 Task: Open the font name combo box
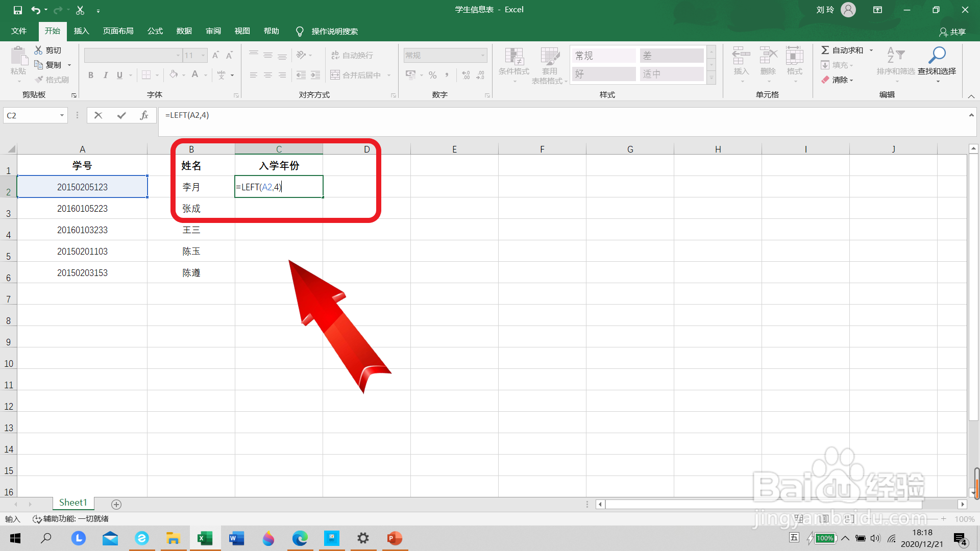coord(133,55)
